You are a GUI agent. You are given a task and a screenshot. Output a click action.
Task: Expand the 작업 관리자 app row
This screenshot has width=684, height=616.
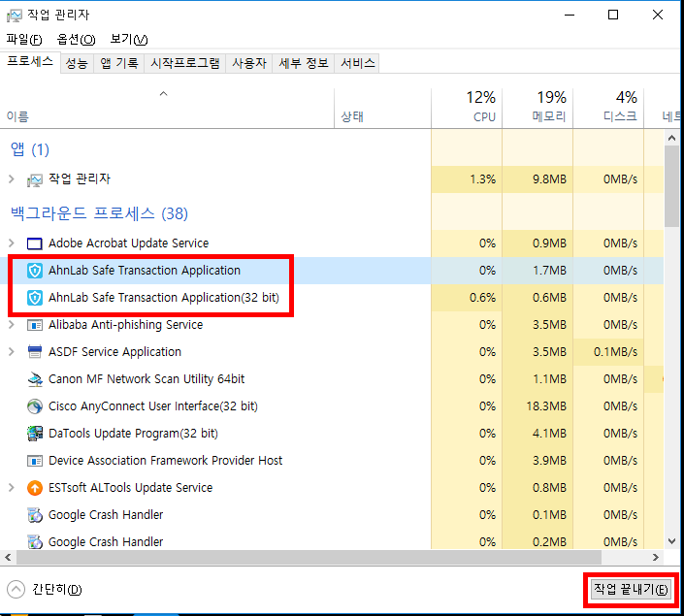pyautogui.click(x=12, y=179)
